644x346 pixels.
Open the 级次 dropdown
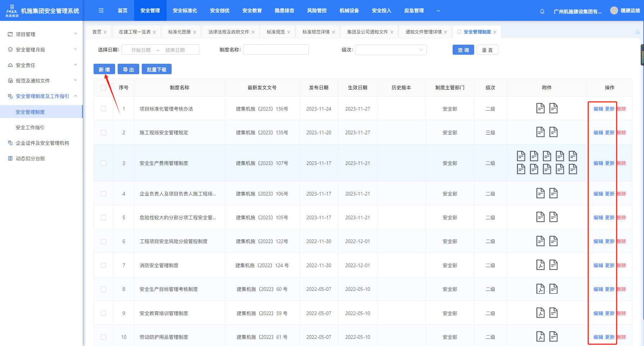pos(391,50)
